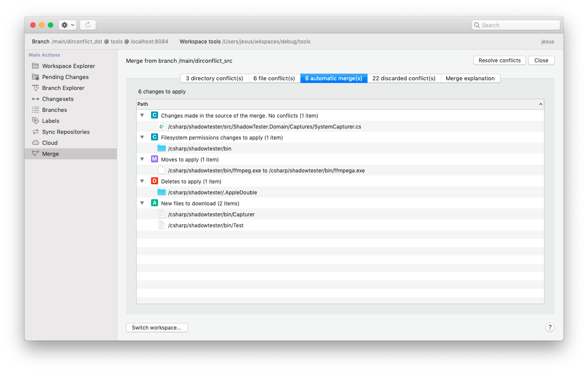Click the Resolve conflicts button
This screenshot has width=588, height=373.
(x=499, y=60)
